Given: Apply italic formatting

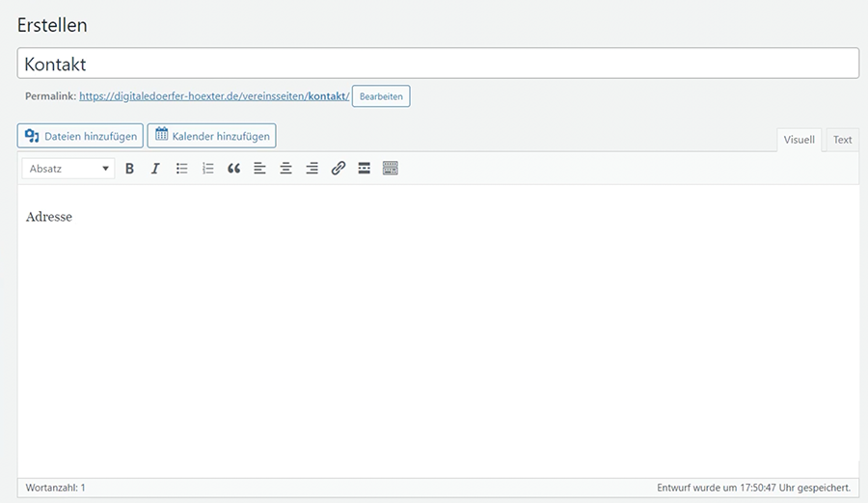Looking at the screenshot, I should click(x=155, y=169).
